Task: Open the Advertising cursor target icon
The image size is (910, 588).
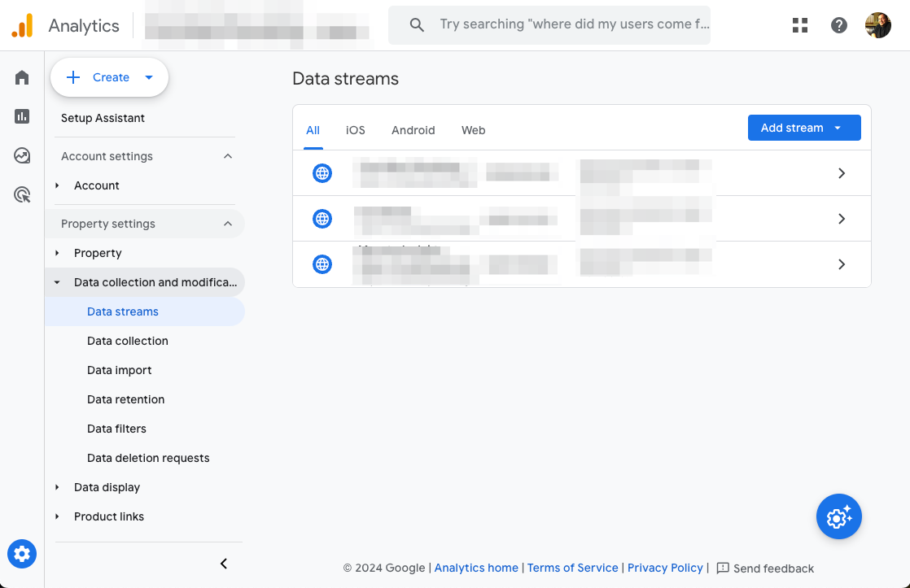Action: pyautogui.click(x=22, y=195)
